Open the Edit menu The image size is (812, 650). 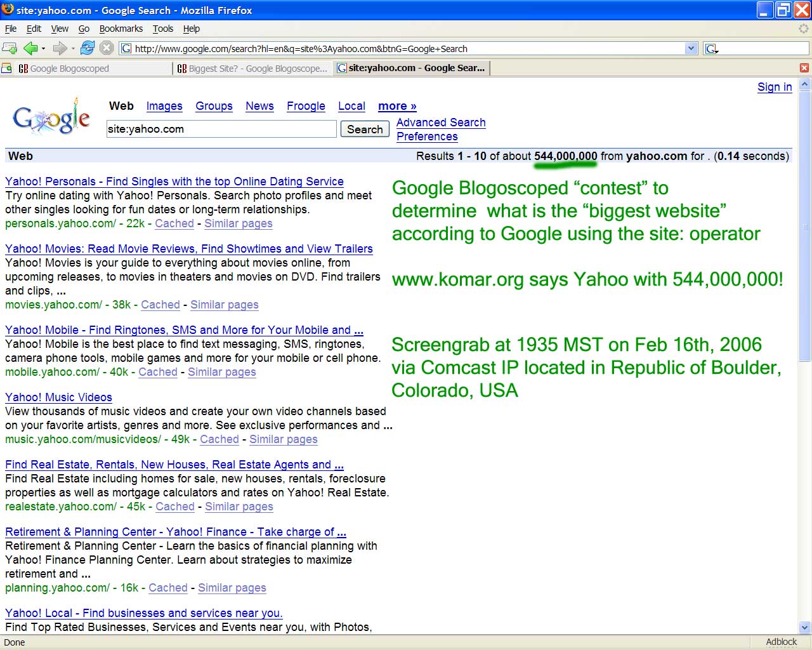(34, 29)
